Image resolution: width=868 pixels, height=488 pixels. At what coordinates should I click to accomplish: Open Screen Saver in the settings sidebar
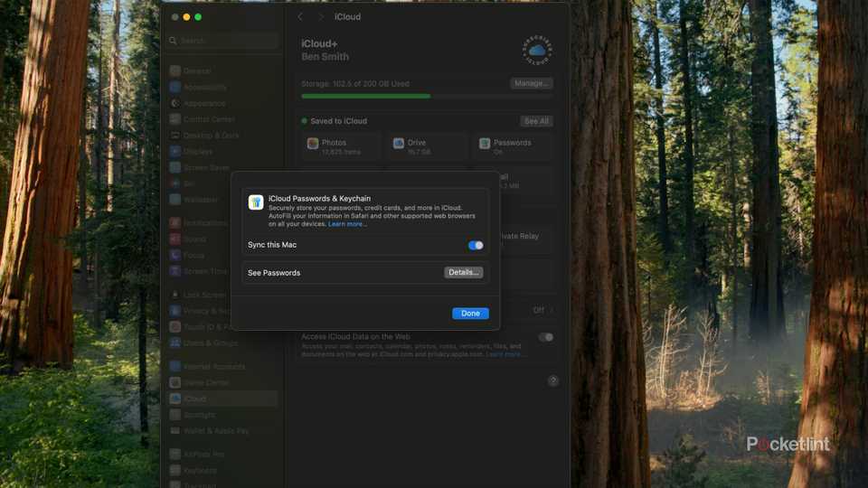pos(223,167)
